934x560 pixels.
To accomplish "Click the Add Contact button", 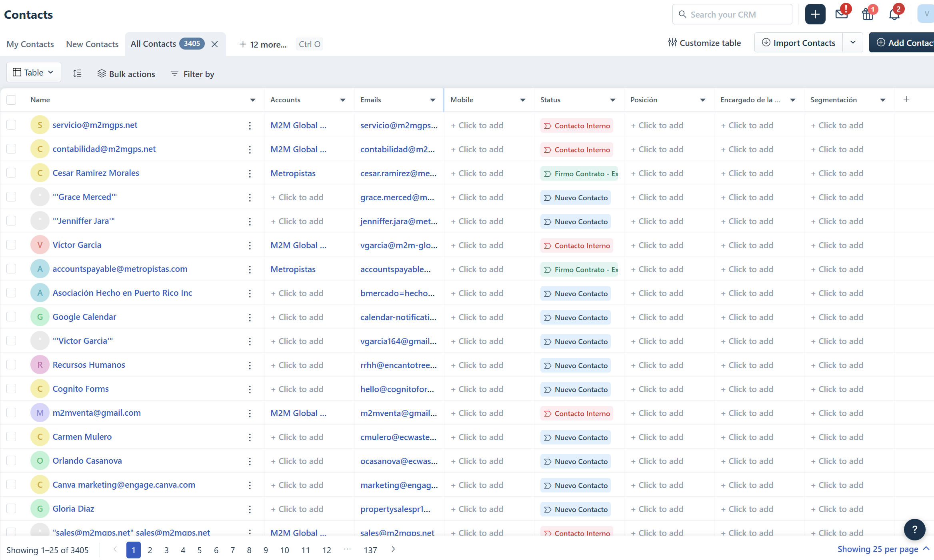I will click(x=907, y=42).
